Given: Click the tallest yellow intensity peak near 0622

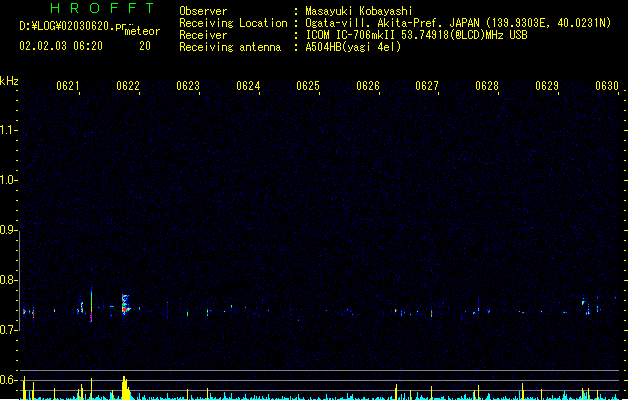Looking at the screenshot, I should (x=125, y=388).
